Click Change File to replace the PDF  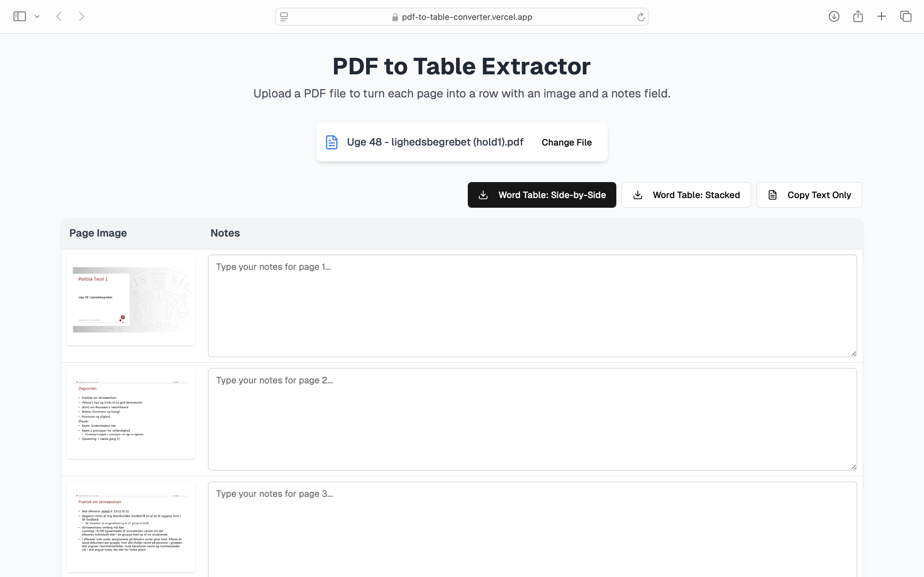pos(566,142)
